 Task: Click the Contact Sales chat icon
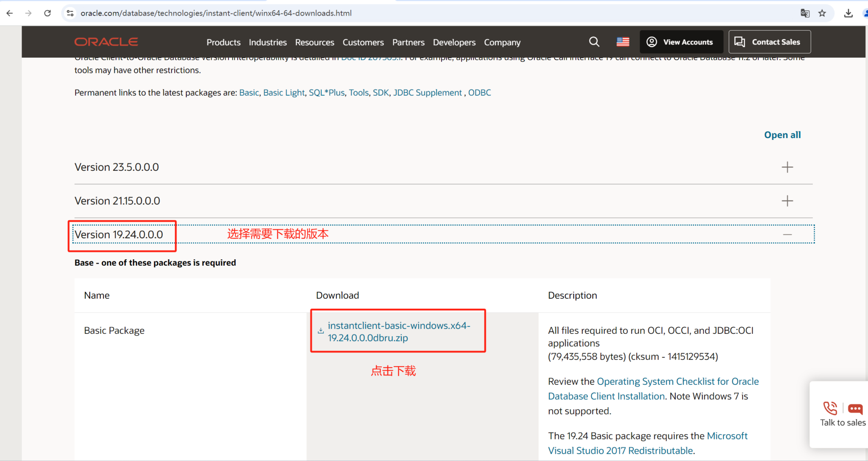(740, 42)
